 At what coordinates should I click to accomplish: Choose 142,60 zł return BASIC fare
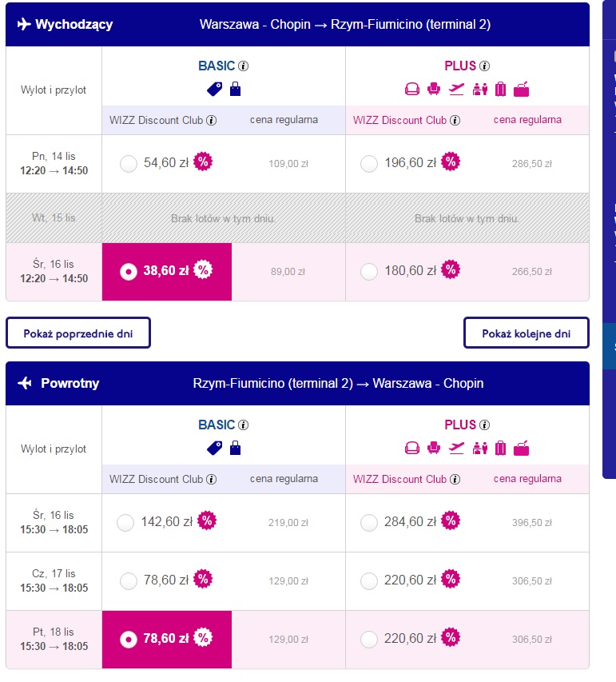point(125,523)
